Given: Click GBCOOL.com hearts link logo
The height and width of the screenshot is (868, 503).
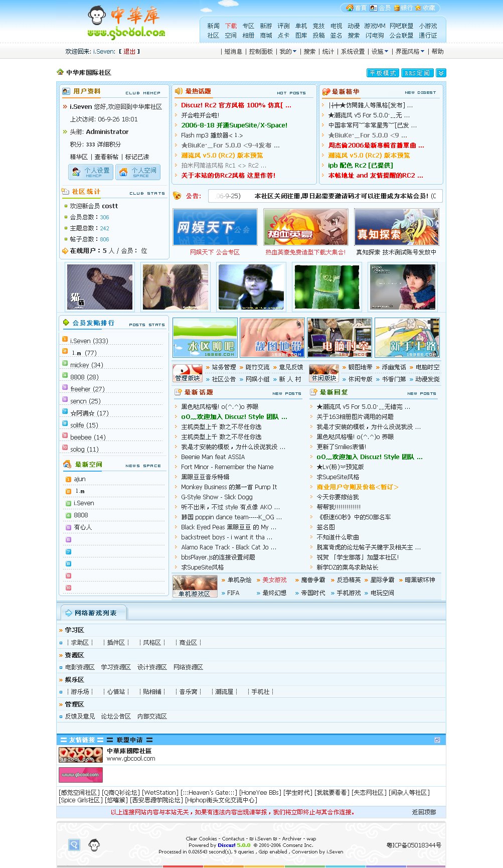Looking at the screenshot, I should tap(81, 755).
